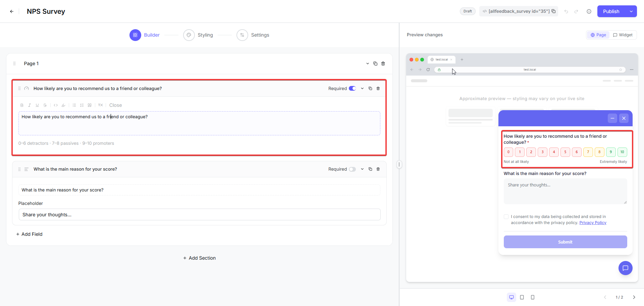Switch preview mode to Page
This screenshot has height=306, width=644.
point(598,35)
